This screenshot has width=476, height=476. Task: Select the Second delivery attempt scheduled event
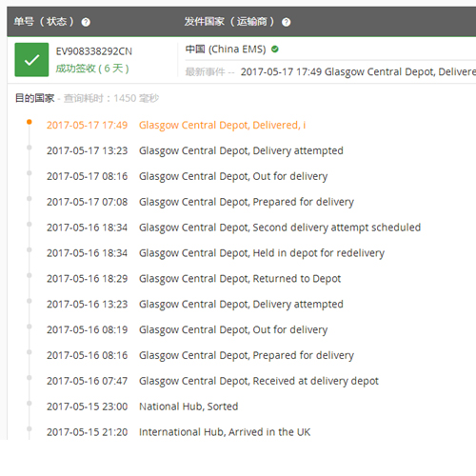[233, 228]
